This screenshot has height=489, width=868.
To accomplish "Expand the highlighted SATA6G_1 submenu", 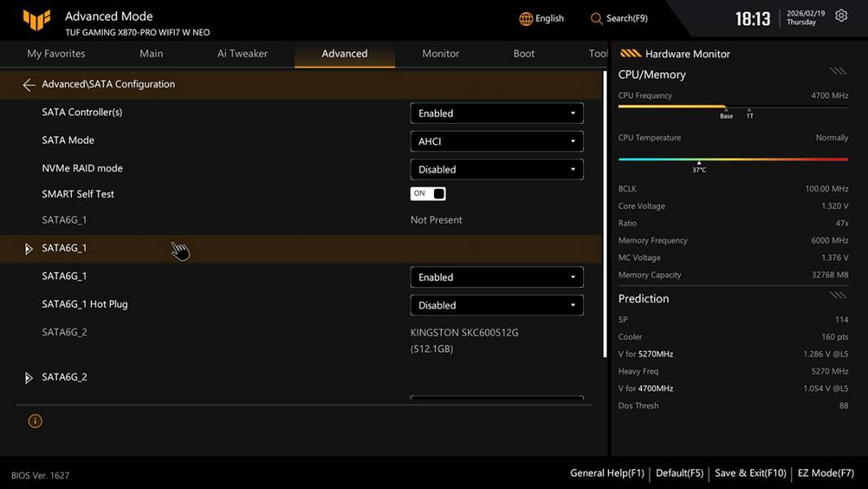I will point(29,249).
